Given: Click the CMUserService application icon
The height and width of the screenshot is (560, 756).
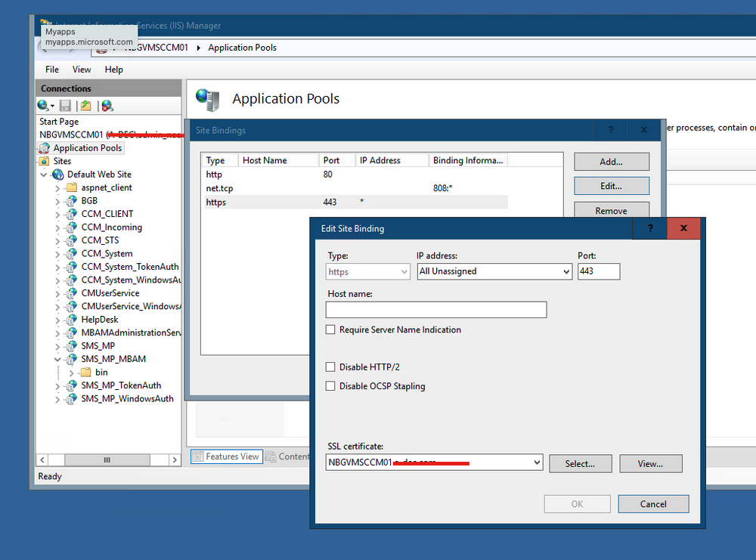Looking at the screenshot, I should (71, 293).
